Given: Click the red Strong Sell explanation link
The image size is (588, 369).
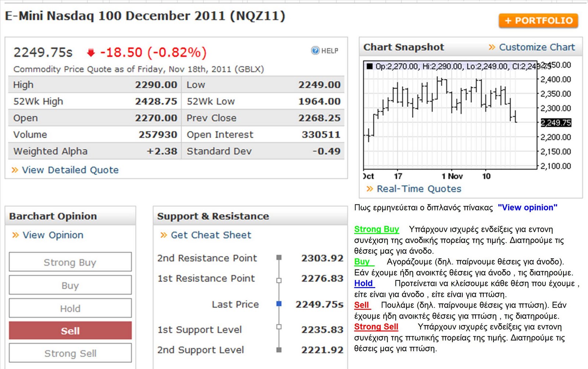Looking at the screenshot, I should click(x=376, y=327).
